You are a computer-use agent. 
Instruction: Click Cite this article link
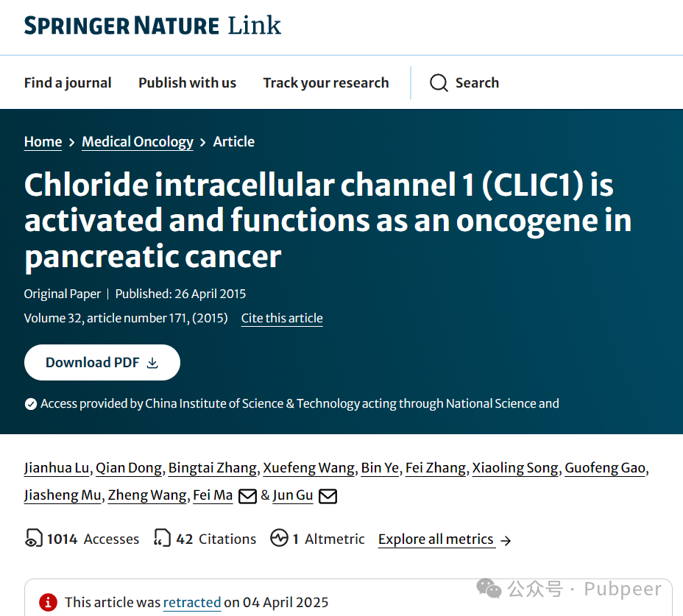coord(282,318)
